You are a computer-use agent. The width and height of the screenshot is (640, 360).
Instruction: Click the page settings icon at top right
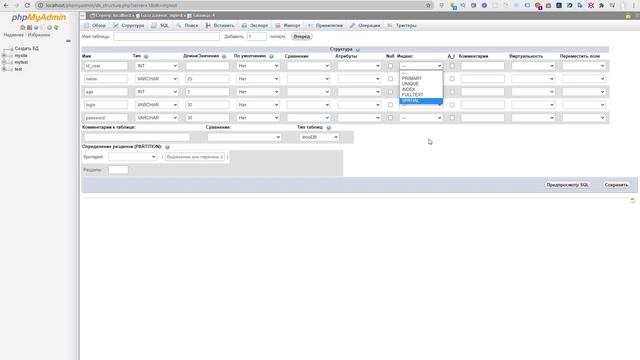tap(628, 16)
